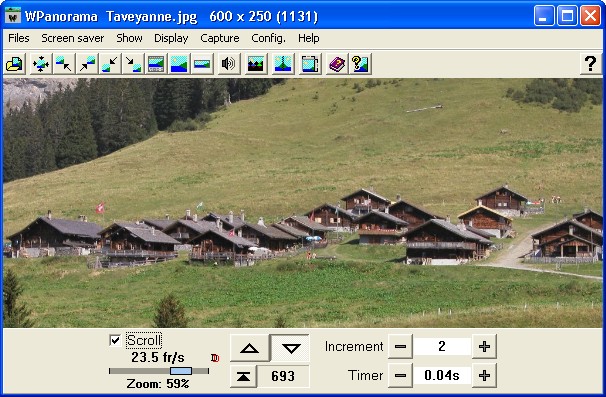
Task: Uncheck the Scroll checkbox
Action: 115,340
